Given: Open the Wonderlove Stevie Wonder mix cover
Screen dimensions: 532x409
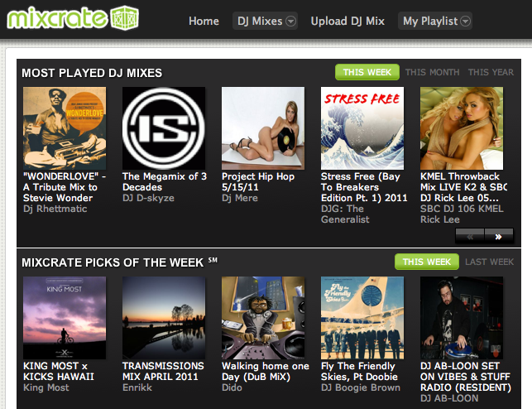Looking at the screenshot, I should [65, 128].
